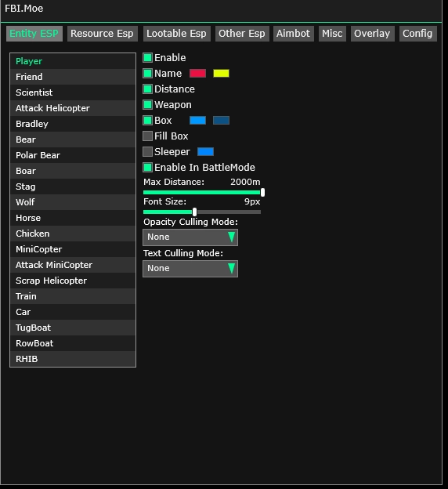Enable the Fill Box checkbox

[x=147, y=136]
